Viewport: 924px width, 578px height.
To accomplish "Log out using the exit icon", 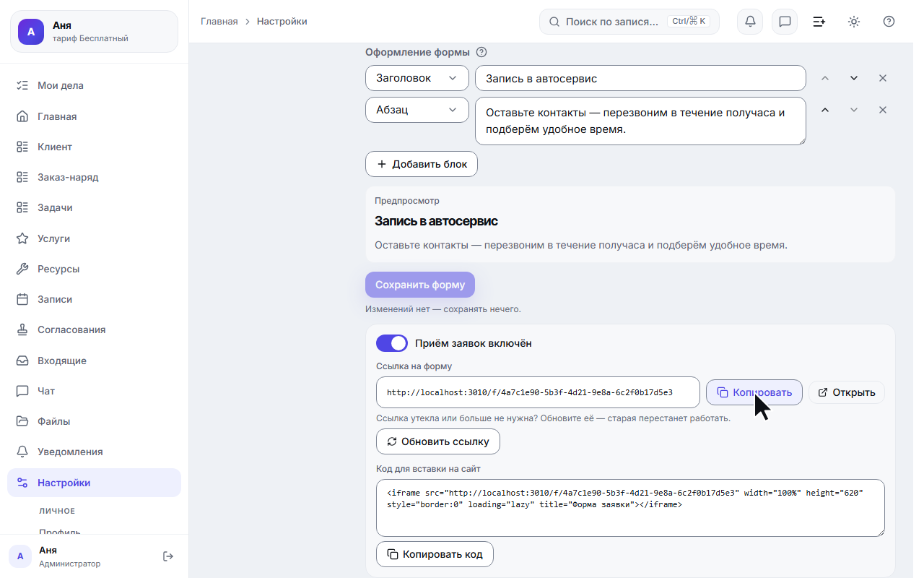I will (168, 556).
